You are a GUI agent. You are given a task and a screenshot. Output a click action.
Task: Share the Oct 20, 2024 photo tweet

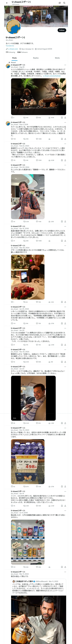point(65,222)
